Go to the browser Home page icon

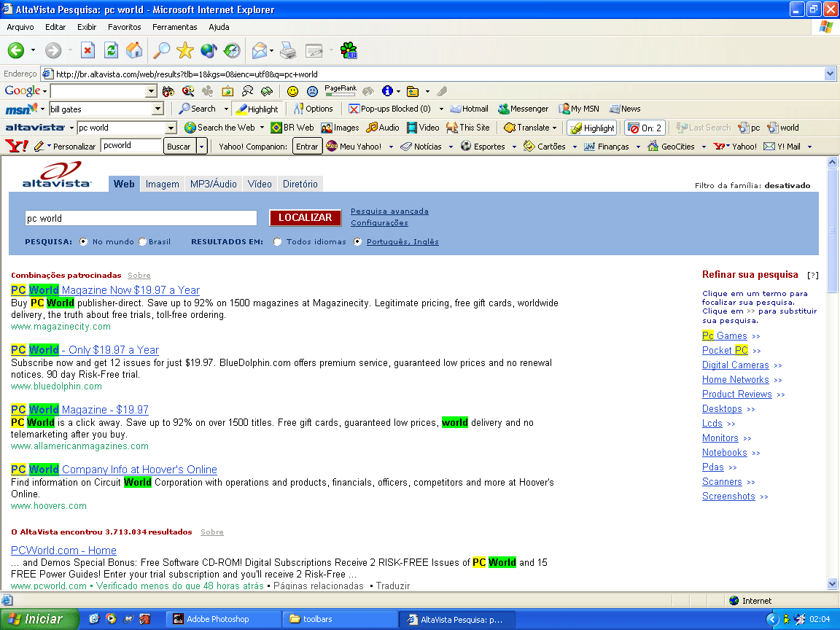[134, 50]
